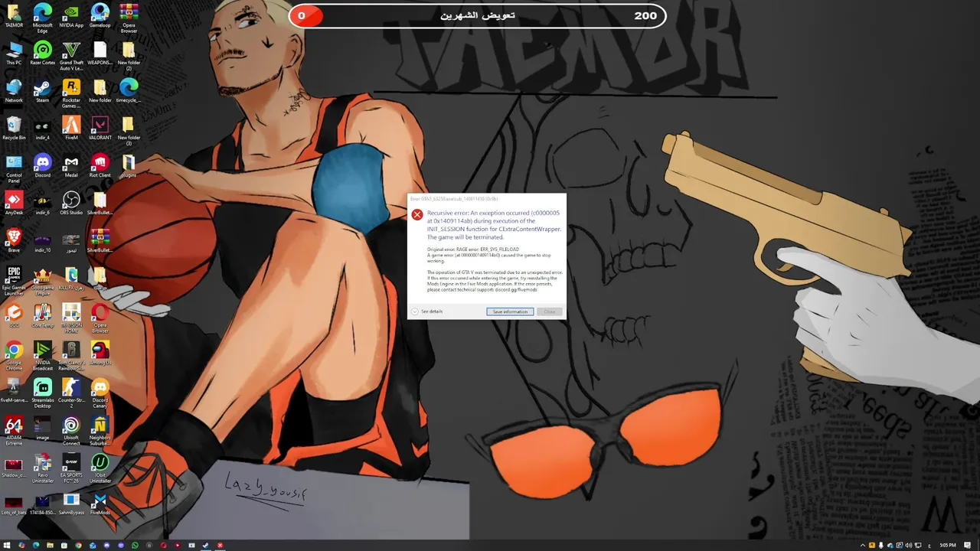Click Save information in the error dialog
The image size is (980, 551).
pyautogui.click(x=510, y=311)
